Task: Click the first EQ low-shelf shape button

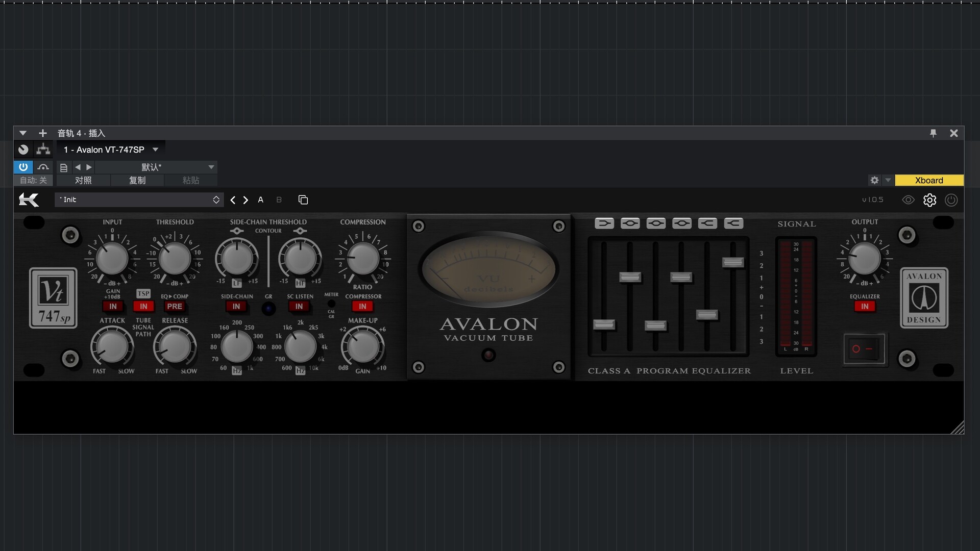Action: [604, 223]
